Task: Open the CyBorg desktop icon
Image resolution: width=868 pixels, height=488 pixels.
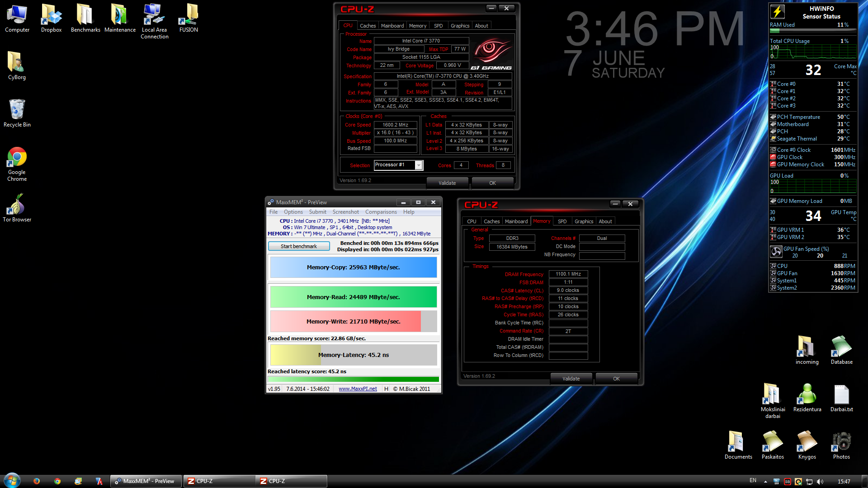Action: 17,66
